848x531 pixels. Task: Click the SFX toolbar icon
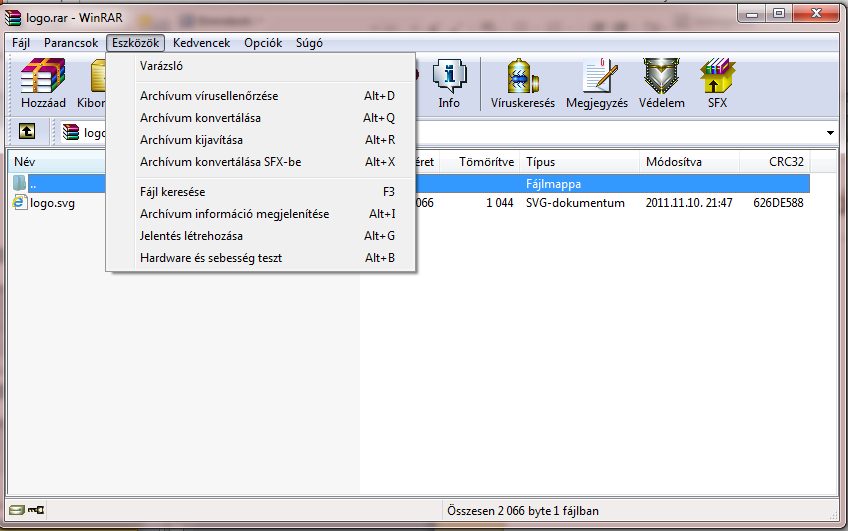tap(717, 83)
